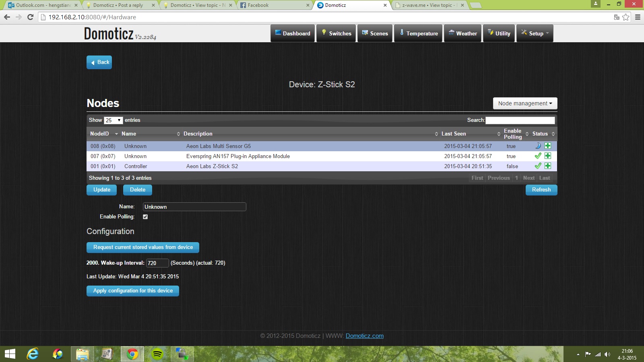The height and width of the screenshot is (362, 644).
Task: Click Request current stored values from device
Action: pos(143,247)
